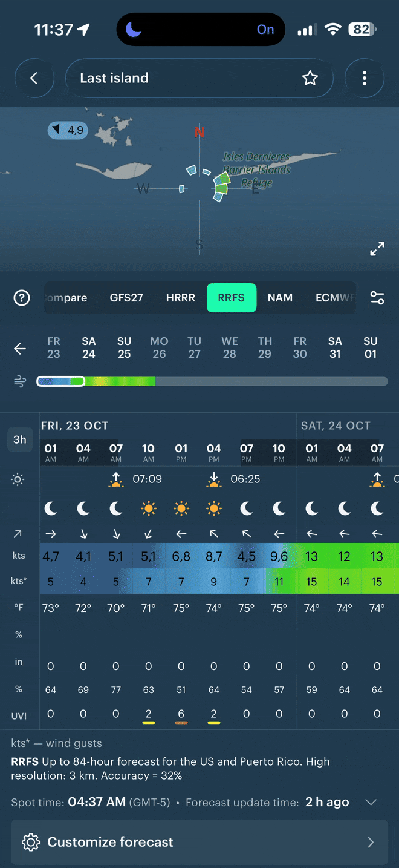
Task: Tap the 70° temperature value
Action: tap(116, 608)
